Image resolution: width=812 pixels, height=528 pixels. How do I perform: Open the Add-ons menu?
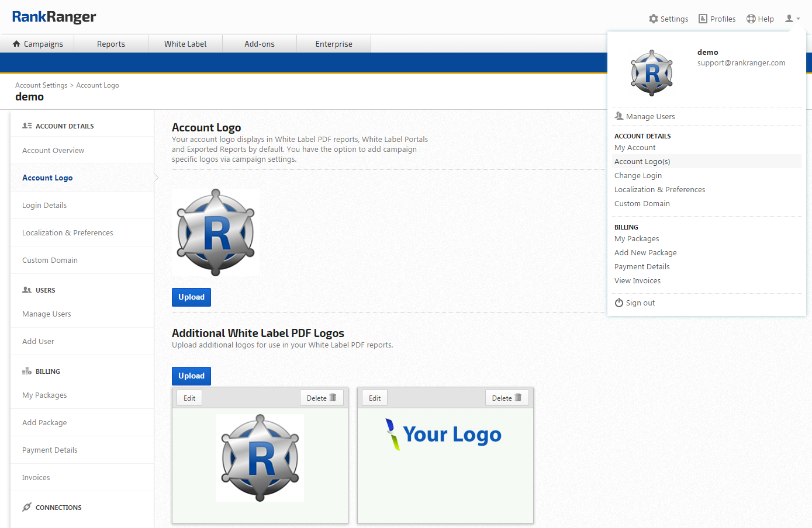tap(260, 44)
